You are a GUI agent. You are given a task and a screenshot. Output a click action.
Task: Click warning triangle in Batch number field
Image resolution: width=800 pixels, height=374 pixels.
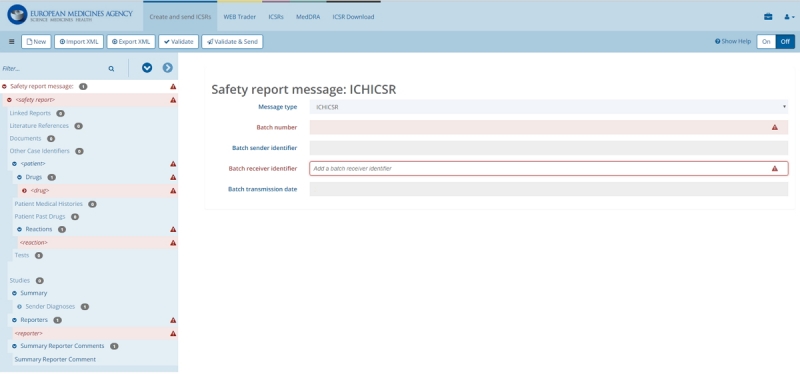[x=774, y=127]
